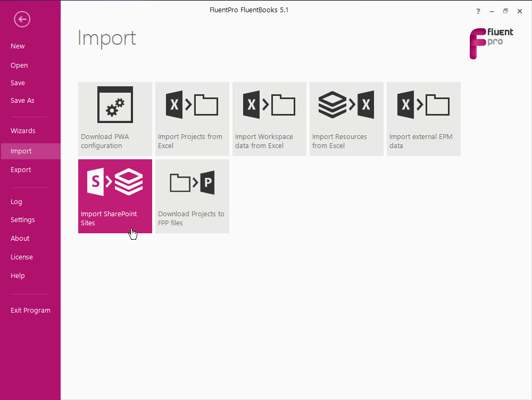This screenshot has height=400, width=532.
Task: Open Import external EPM data tile
Action: click(423, 119)
